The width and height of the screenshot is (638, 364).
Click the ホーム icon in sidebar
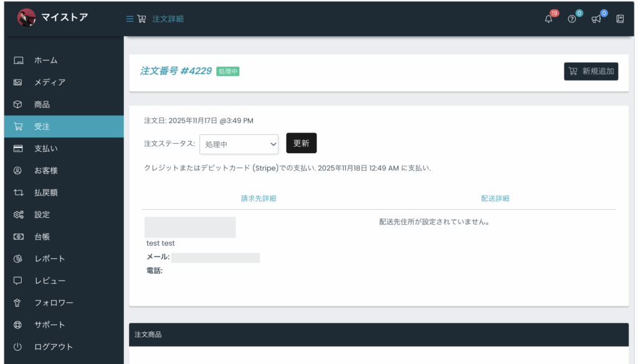click(18, 60)
